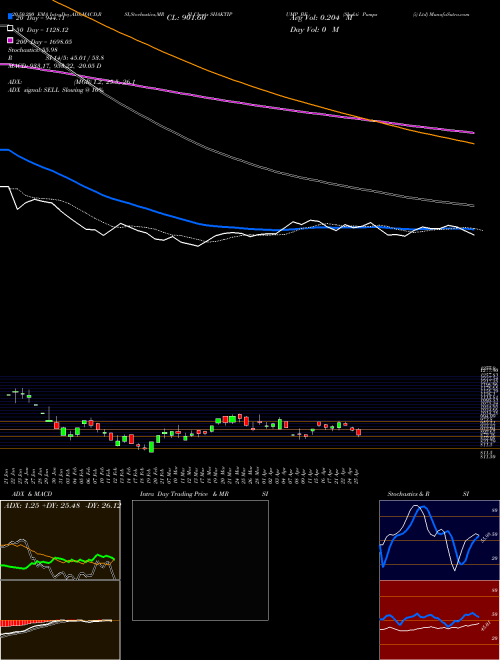Viewport: 500px width, 660px height.
Task: Click the 'Stochastics & RSI' panel title
Action: [428, 494]
